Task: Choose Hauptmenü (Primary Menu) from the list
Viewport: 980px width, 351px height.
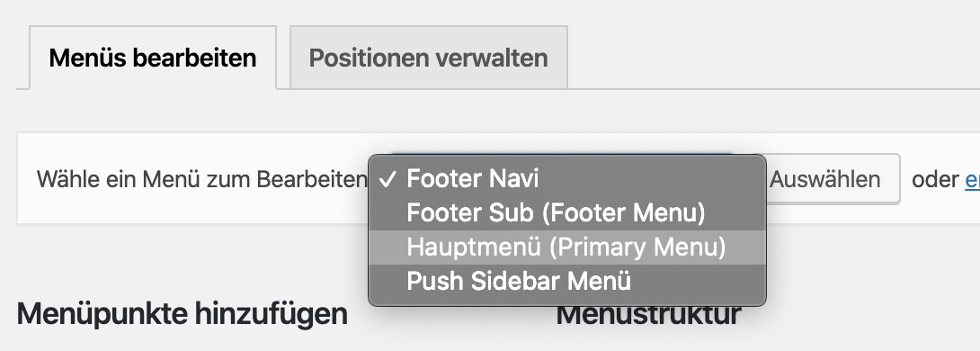Action: [567, 247]
